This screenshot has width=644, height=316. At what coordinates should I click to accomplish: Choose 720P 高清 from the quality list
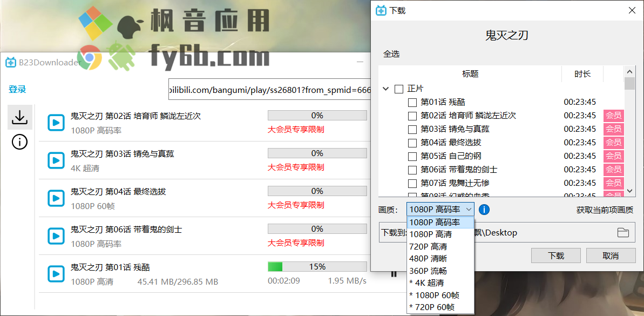(440, 247)
